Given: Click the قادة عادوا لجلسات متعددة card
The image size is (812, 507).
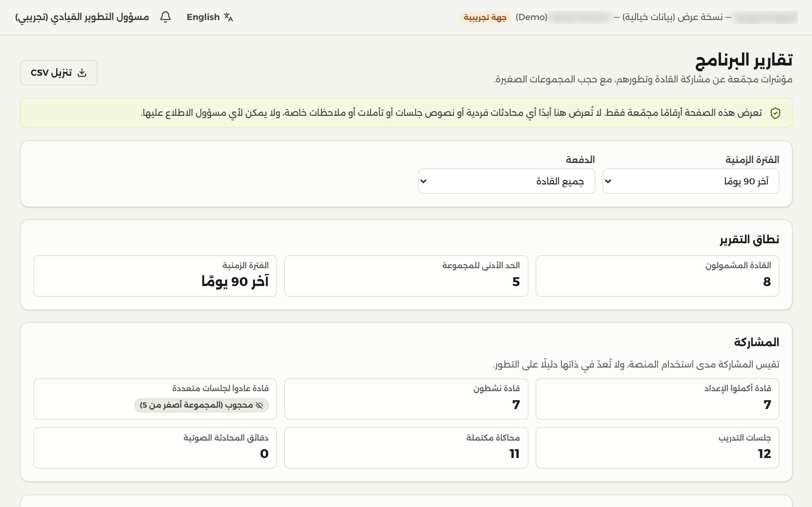Looking at the screenshot, I should click(155, 399).
